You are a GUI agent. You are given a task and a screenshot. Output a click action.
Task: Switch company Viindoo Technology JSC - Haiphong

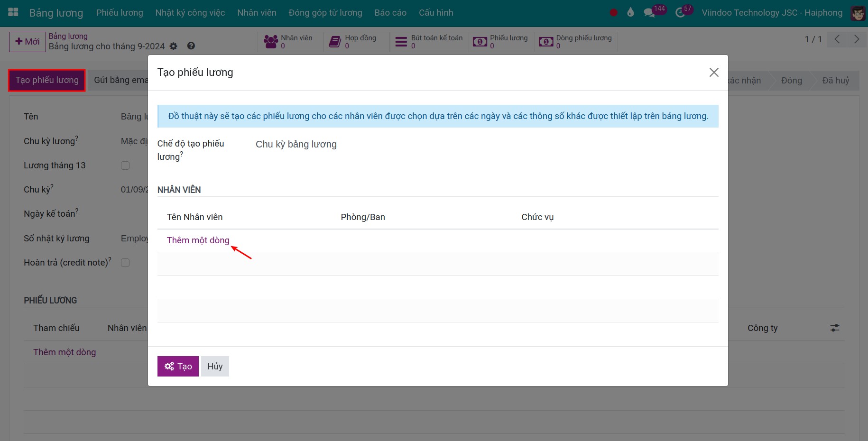pyautogui.click(x=772, y=13)
